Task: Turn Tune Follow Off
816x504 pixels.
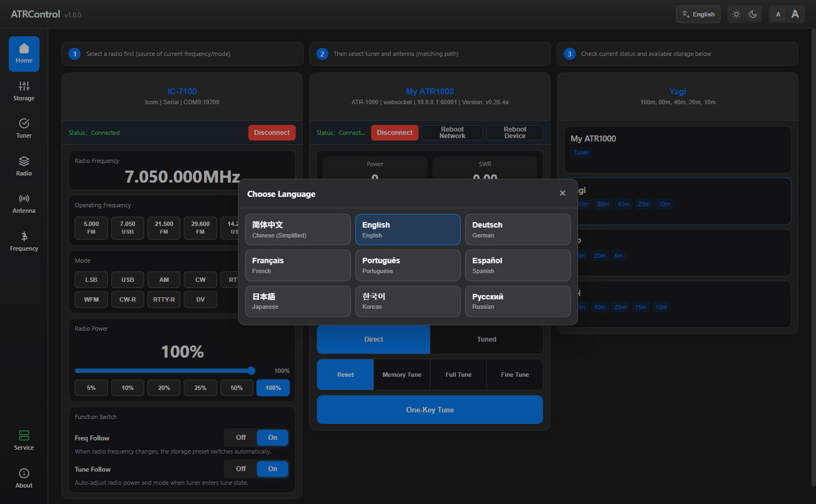Action: (241, 469)
